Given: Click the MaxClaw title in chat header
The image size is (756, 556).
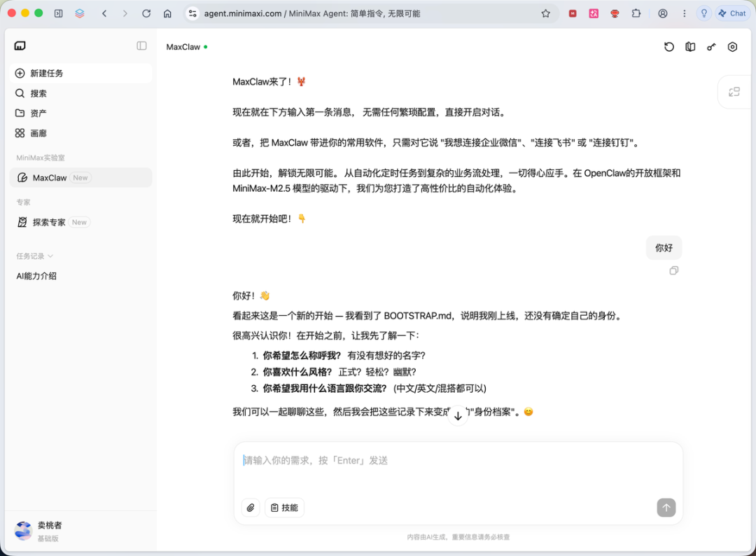Looking at the screenshot, I should pos(183,47).
